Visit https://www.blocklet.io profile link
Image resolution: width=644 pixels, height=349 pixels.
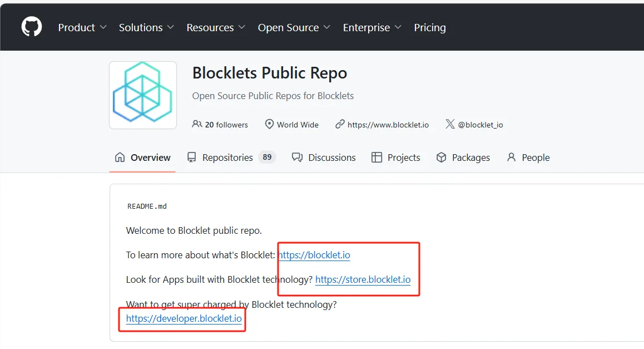[x=388, y=125]
